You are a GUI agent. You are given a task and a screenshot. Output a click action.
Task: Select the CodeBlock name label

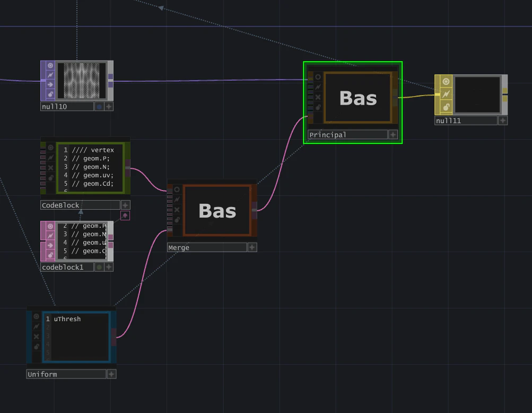click(80, 205)
